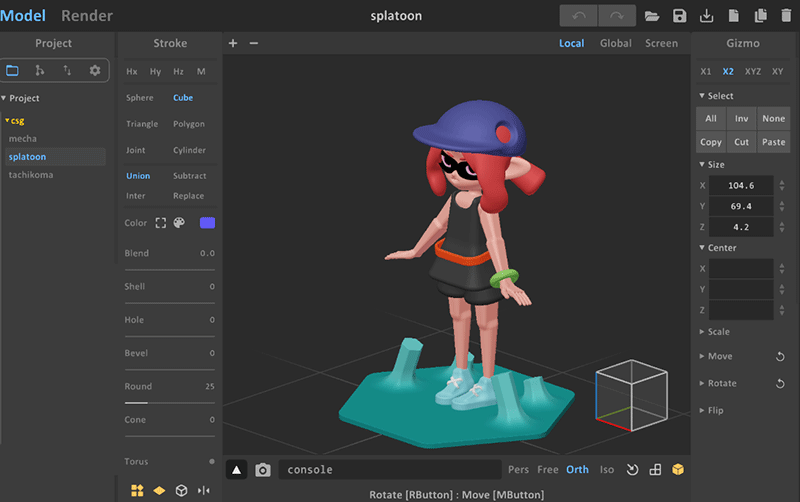This screenshot has height=502, width=800.
Task: Click the download/export icon
Action: coord(706,16)
